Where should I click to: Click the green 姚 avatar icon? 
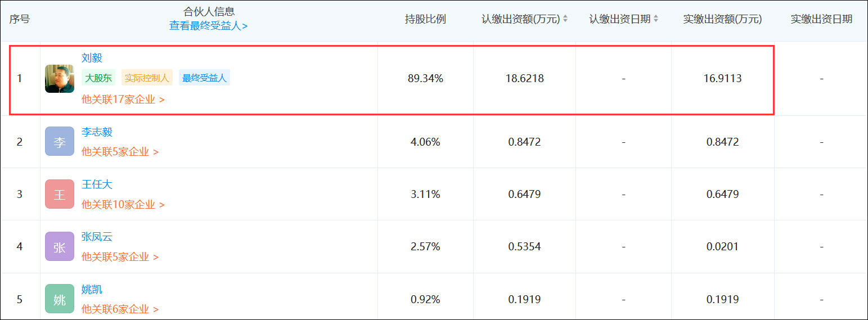coord(60,299)
